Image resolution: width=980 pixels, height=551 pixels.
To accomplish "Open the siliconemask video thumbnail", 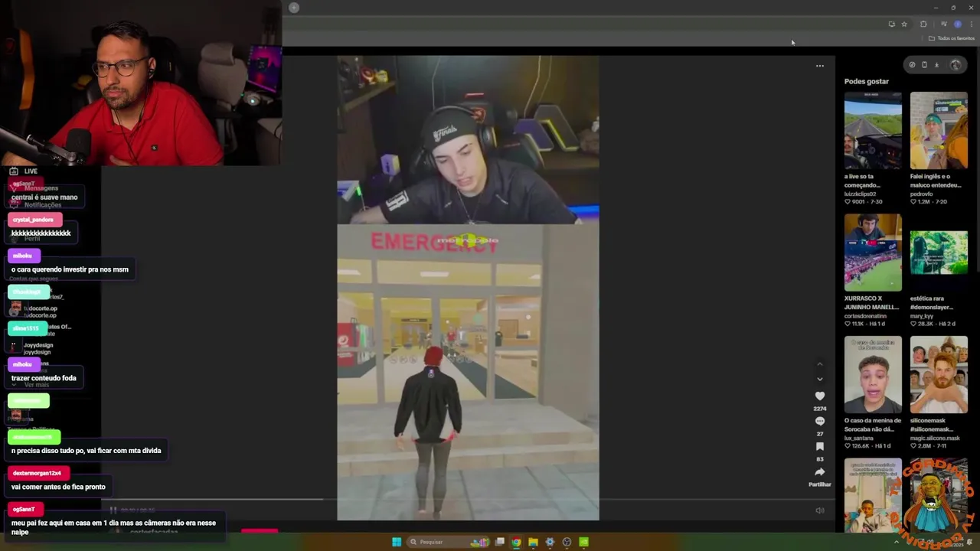I will pos(939,375).
